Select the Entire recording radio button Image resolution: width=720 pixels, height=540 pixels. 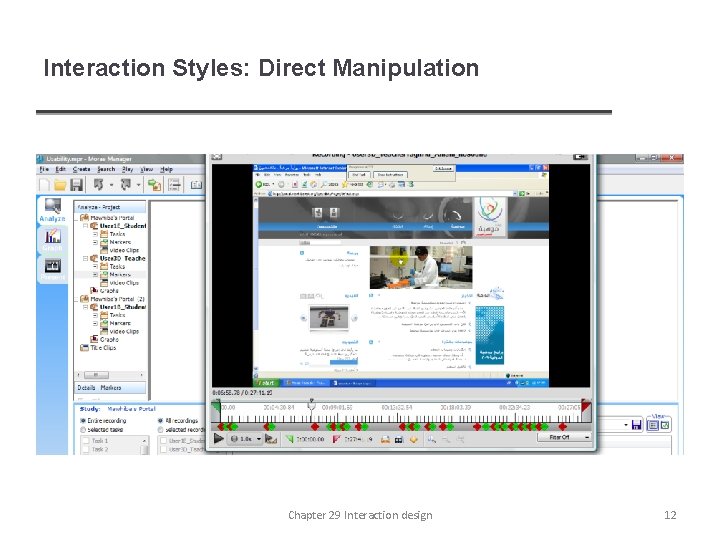point(83,421)
